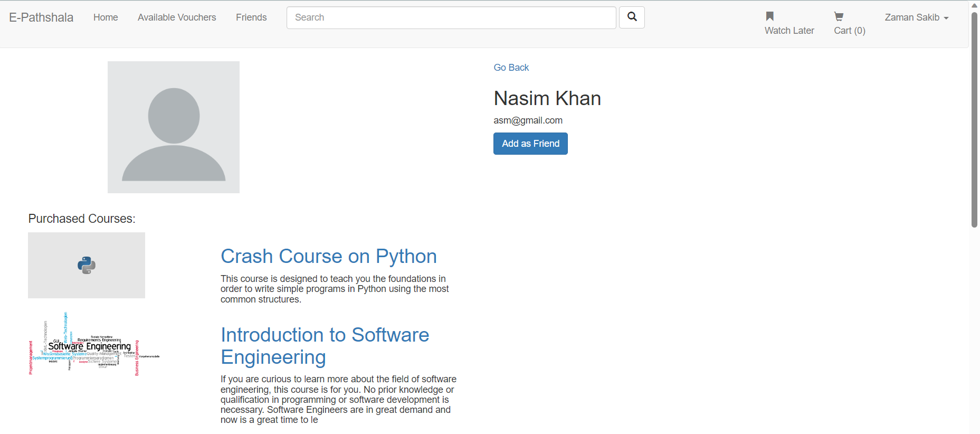Open the Cart (0) link
The image size is (980, 434).
[x=849, y=31]
